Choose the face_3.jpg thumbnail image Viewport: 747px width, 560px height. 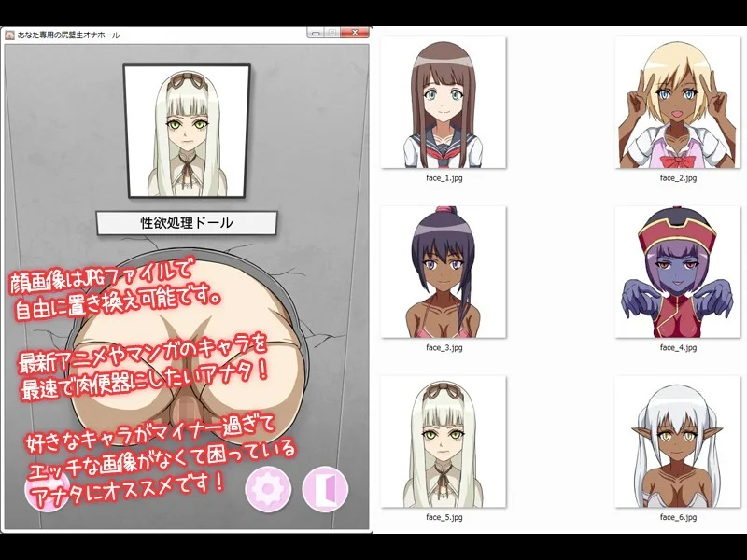(x=444, y=272)
